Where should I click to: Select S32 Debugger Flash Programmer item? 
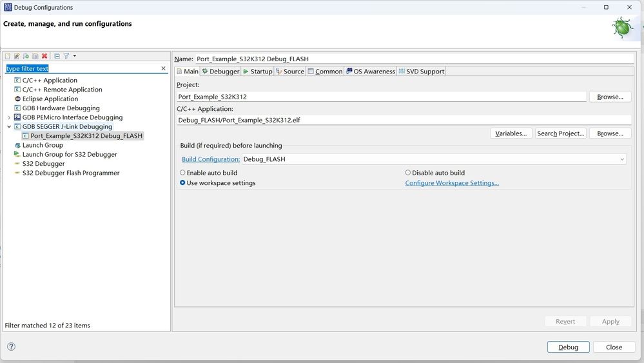coord(70,173)
